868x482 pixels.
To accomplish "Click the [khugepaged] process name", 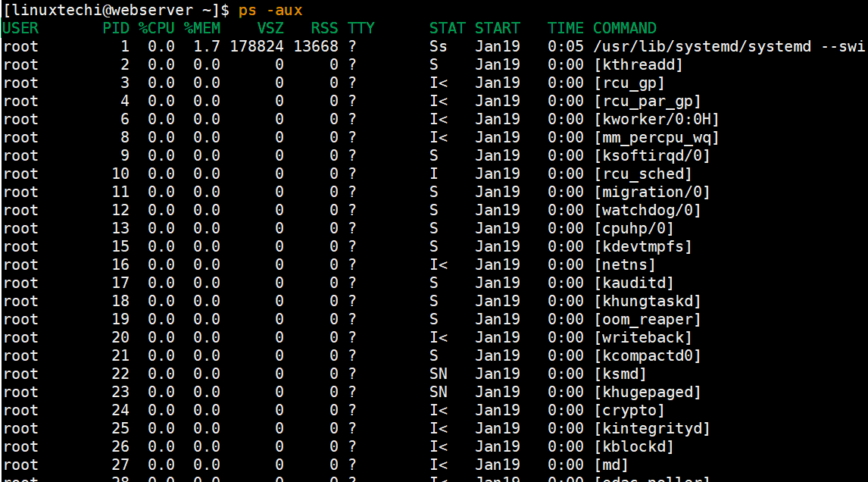I will 647,393.
